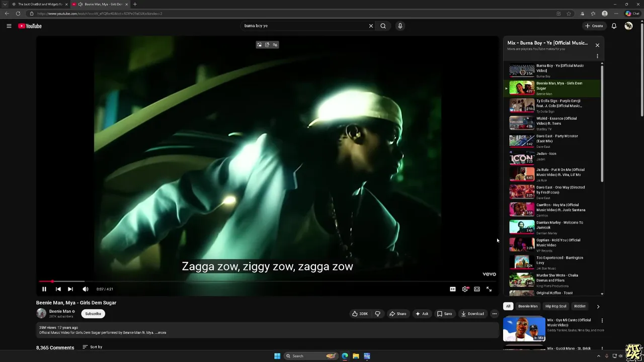Subscribe to Beenie Man channel
Viewport: 644px width, 362px height.
point(93,314)
